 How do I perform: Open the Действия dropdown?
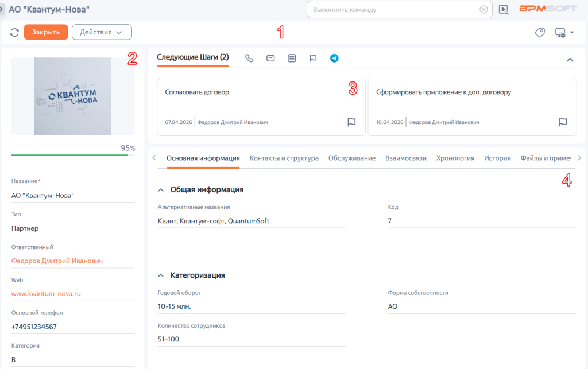coord(102,32)
